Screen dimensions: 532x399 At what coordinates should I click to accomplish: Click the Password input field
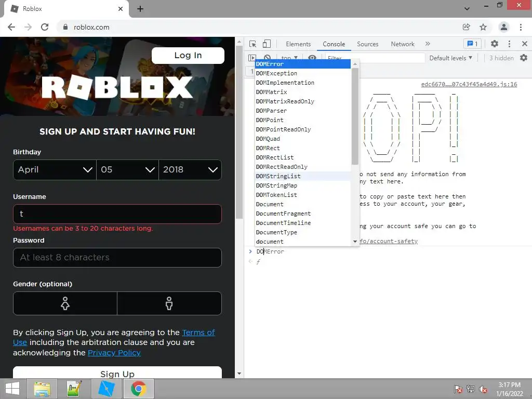(117, 258)
